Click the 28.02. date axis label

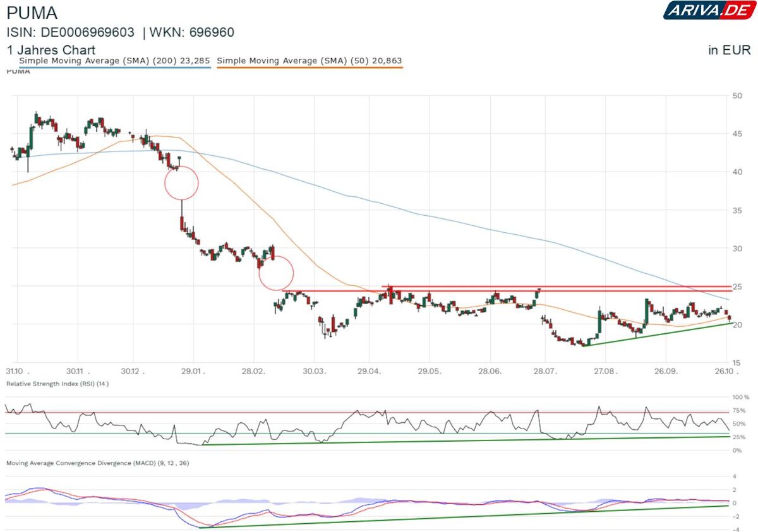(x=253, y=371)
